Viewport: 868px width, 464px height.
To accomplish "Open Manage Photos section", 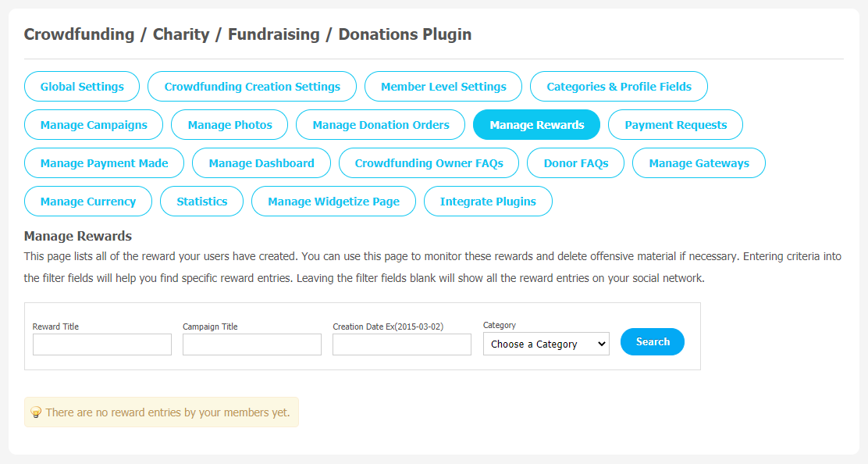I will pyautogui.click(x=229, y=124).
